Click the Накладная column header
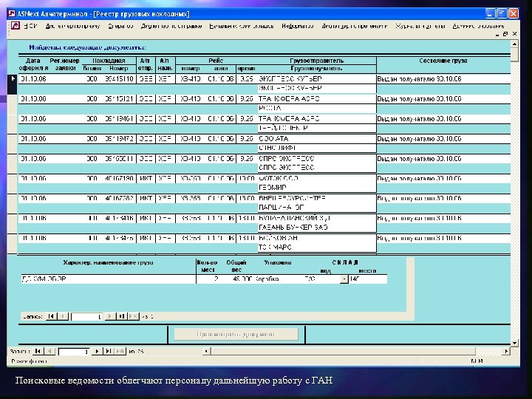532x399 pixels. tap(109, 61)
